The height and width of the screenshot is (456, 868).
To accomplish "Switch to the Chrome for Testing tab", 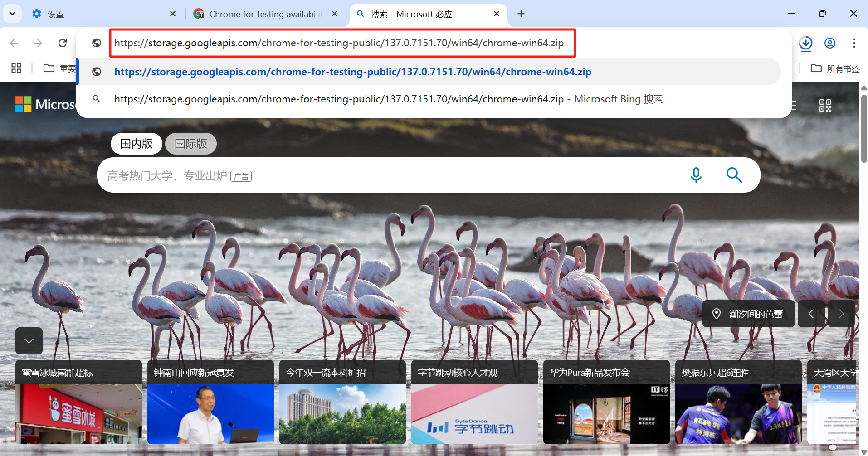I will pos(258,14).
